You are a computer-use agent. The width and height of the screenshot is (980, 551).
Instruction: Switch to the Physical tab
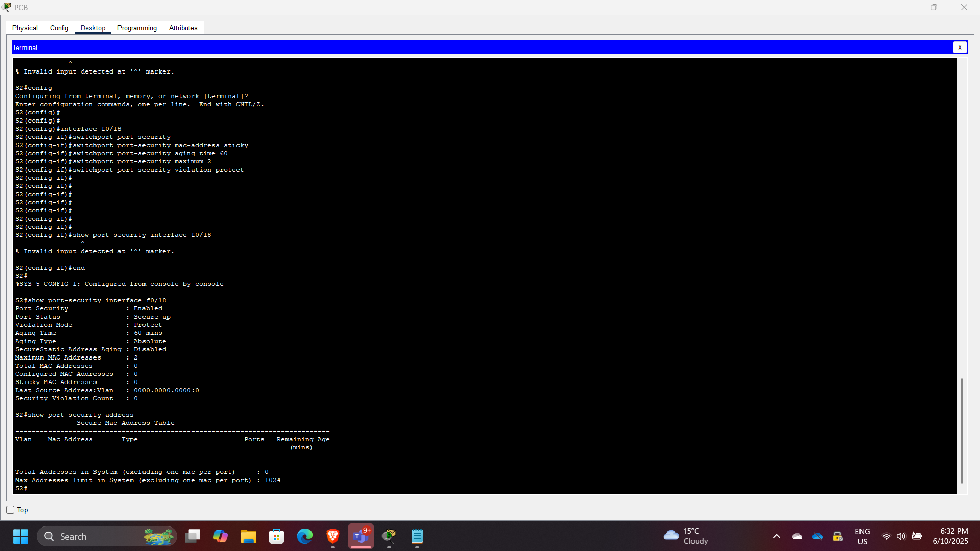[25, 28]
